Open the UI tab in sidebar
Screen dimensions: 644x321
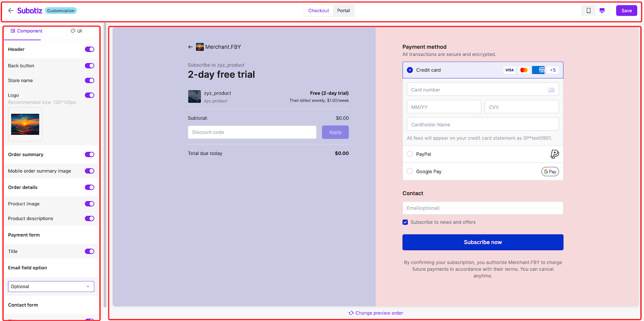(76, 31)
